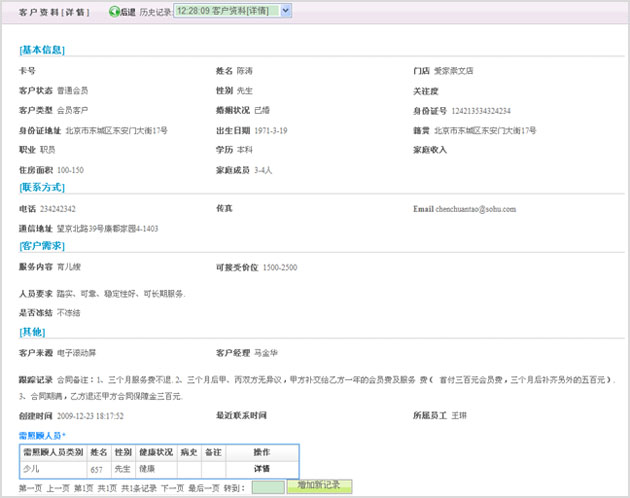This screenshot has width=630, height=498.
Task: Click the 基本信息 section header
Action: coord(42,50)
